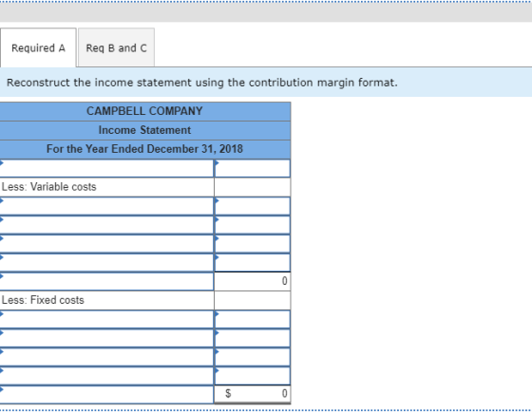Screen dimensions: 532x412
Task: Open fourth label dropdown under Less: Fixed costs
Action: click(x=106, y=376)
